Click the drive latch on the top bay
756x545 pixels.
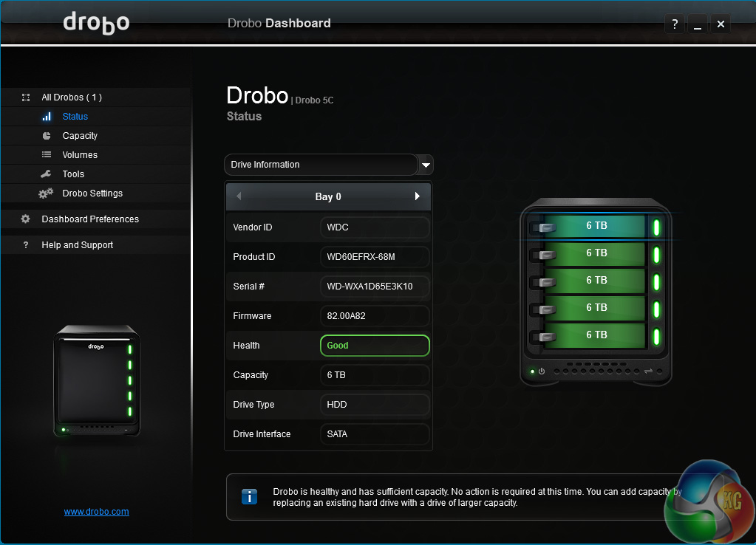[547, 227]
